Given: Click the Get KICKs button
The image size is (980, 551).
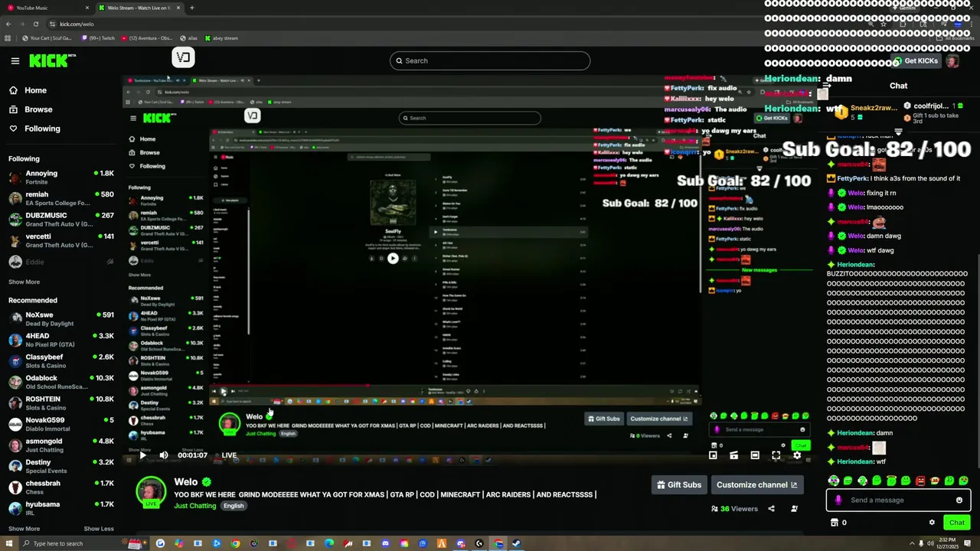Looking at the screenshot, I should point(916,61).
